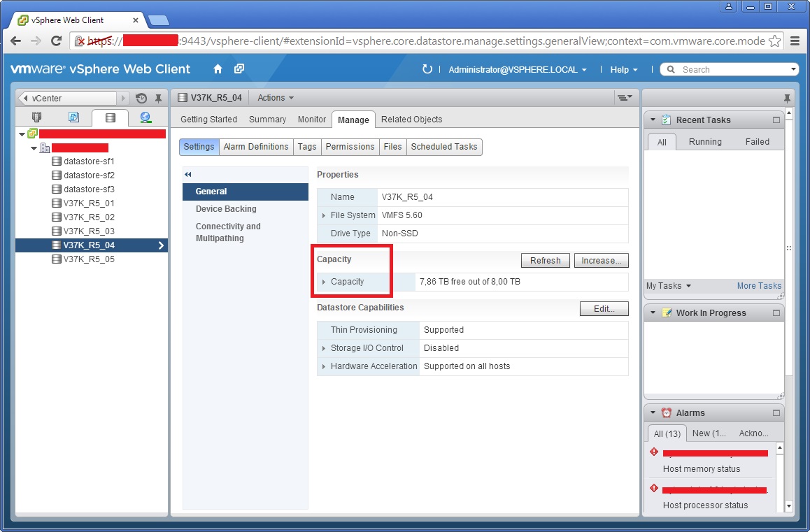Refresh vSphere client with circular arrow icon
The height and width of the screenshot is (532, 810).
[x=427, y=69]
